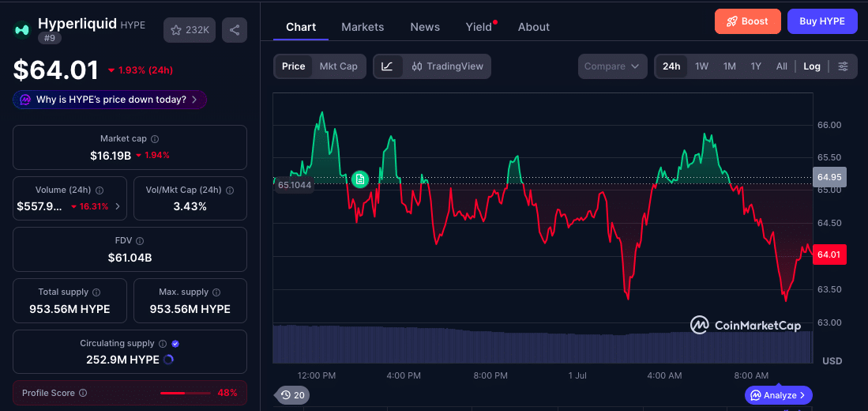
Task: Open info icon next to Vol/Mkt Cap (24h)
Action: pyautogui.click(x=230, y=190)
